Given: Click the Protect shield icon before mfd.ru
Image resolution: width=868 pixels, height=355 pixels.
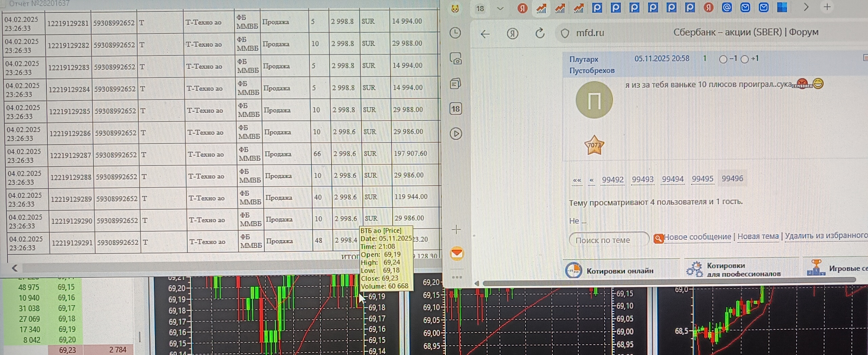Looking at the screenshot, I should pos(565,33).
